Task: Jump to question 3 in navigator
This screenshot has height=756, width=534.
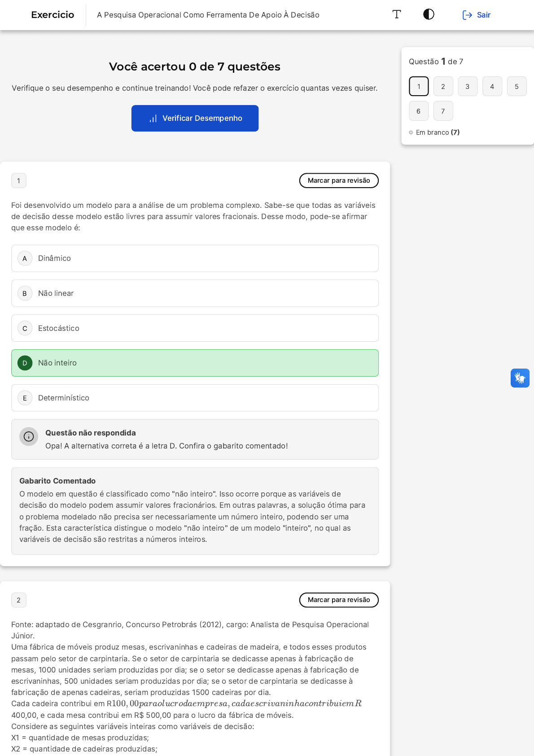Action: tap(468, 86)
